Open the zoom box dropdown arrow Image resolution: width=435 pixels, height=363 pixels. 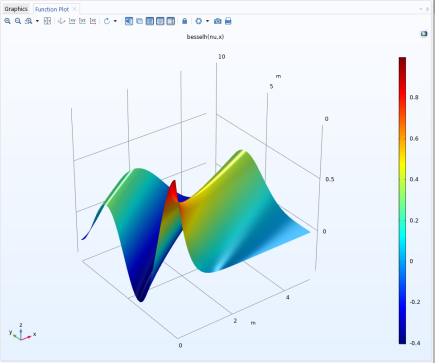pos(37,21)
